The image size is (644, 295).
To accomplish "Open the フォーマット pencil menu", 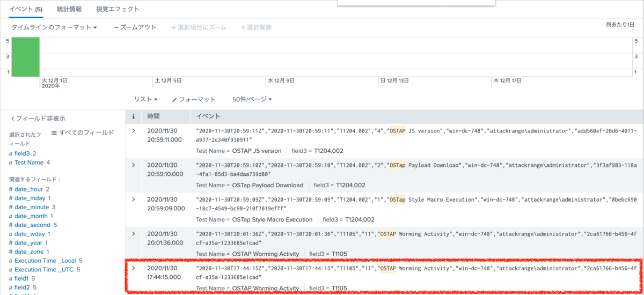I will pyautogui.click(x=194, y=99).
